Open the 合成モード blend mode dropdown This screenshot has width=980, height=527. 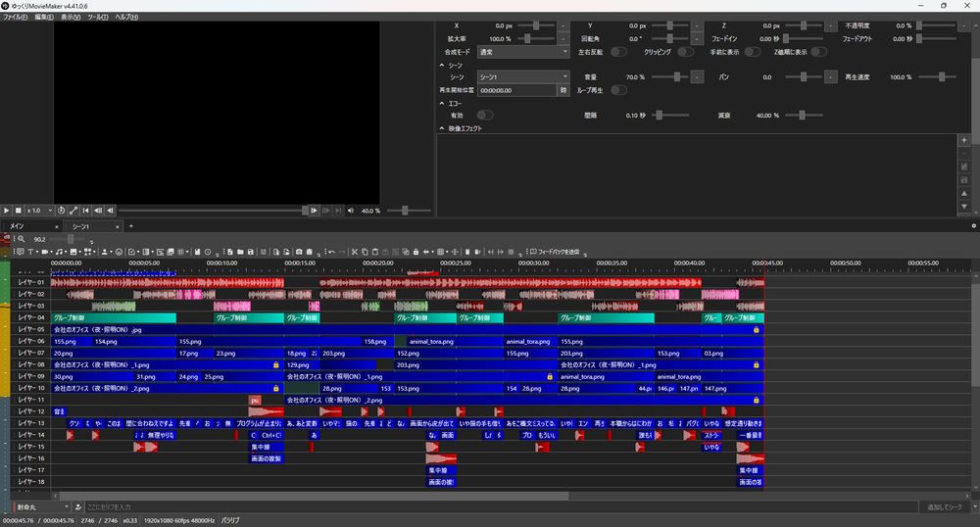523,52
